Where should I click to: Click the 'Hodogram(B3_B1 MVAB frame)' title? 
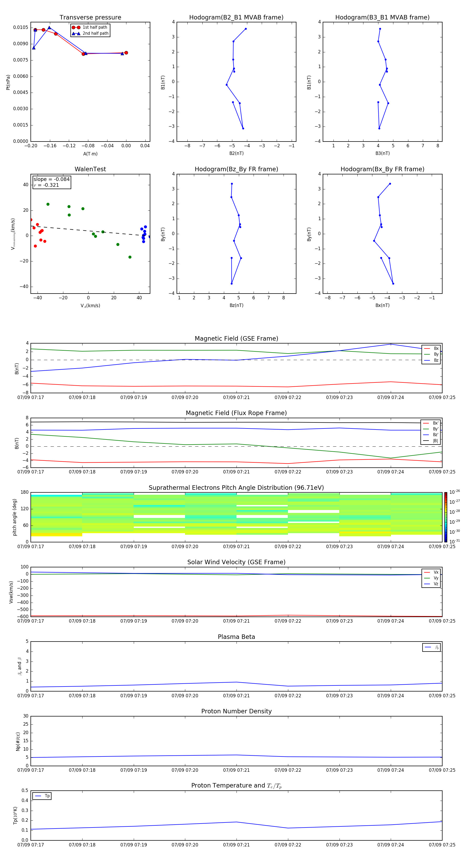click(382, 18)
